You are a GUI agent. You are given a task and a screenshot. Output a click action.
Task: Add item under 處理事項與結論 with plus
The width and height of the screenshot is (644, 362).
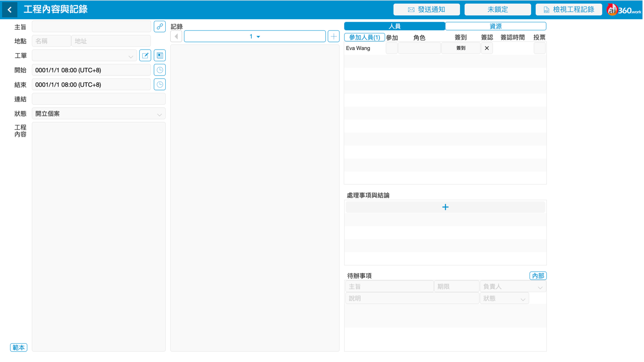point(445,207)
